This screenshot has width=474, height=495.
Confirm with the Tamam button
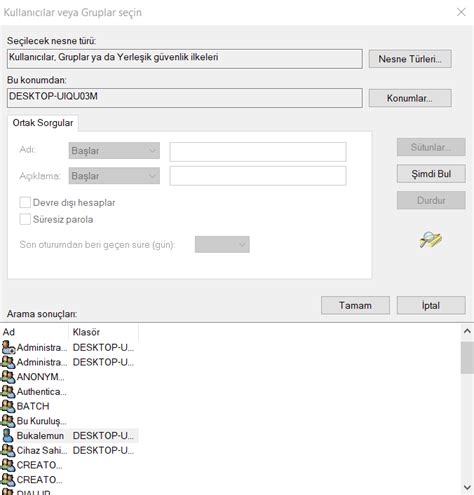click(x=355, y=305)
